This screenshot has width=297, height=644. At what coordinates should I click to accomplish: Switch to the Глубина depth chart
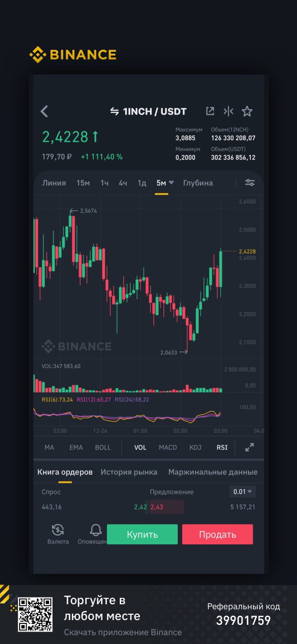click(198, 183)
